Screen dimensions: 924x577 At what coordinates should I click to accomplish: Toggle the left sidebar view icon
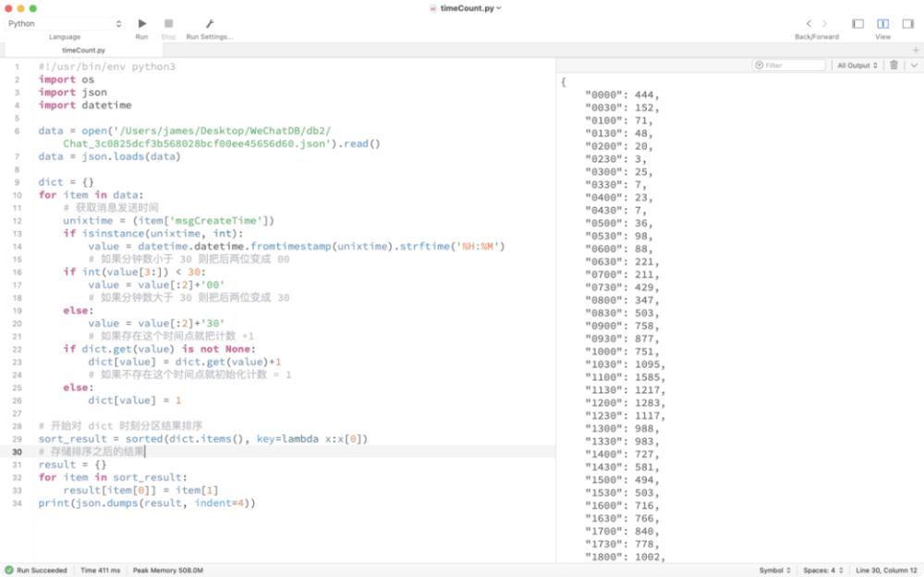coord(858,24)
